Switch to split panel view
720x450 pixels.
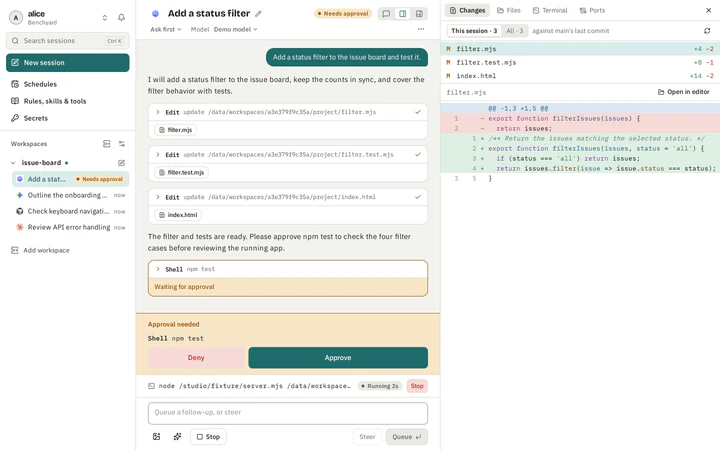pyautogui.click(x=403, y=14)
